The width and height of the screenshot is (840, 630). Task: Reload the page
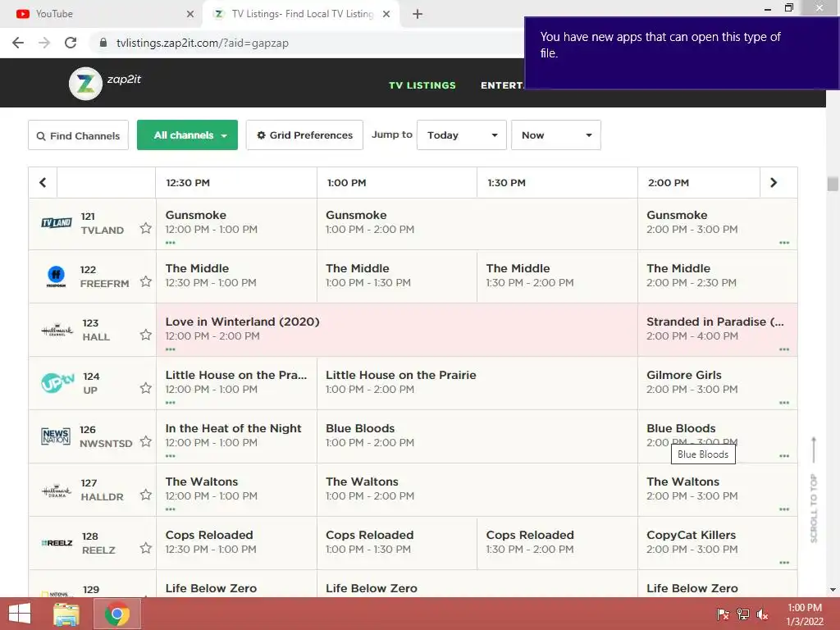click(x=71, y=43)
